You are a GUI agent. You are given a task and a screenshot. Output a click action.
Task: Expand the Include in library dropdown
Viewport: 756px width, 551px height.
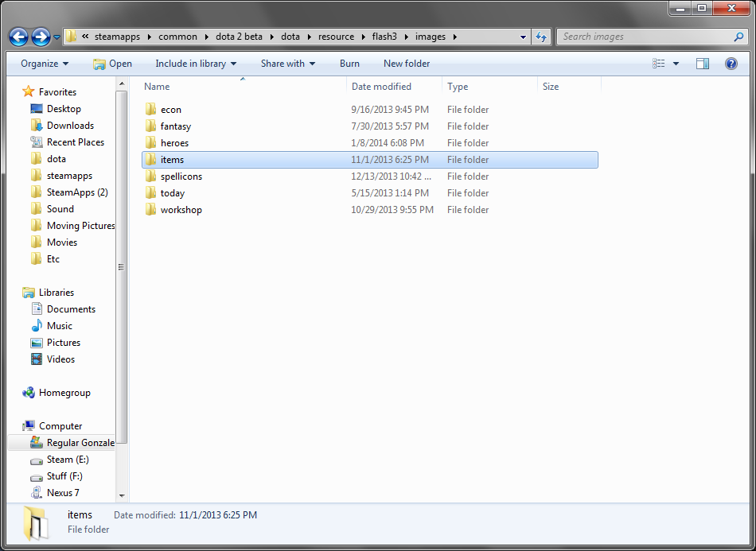click(196, 64)
